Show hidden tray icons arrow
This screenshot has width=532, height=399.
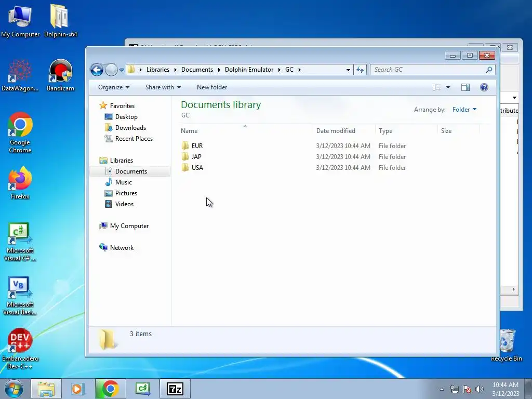442,389
